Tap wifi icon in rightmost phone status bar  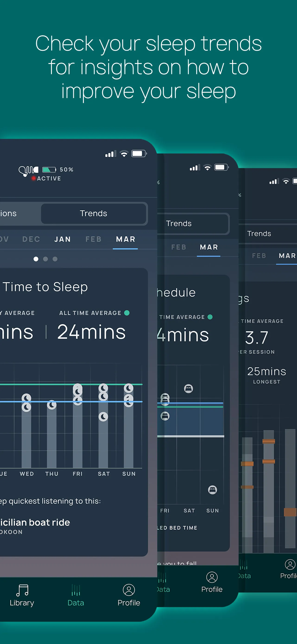pos(286,181)
